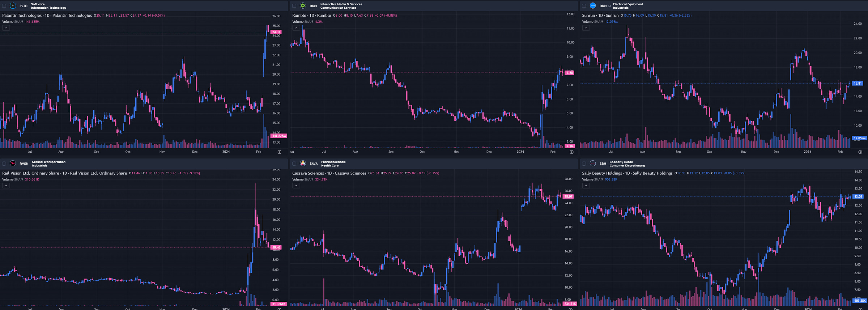Tick the checkbox next to PLTR

(4, 6)
